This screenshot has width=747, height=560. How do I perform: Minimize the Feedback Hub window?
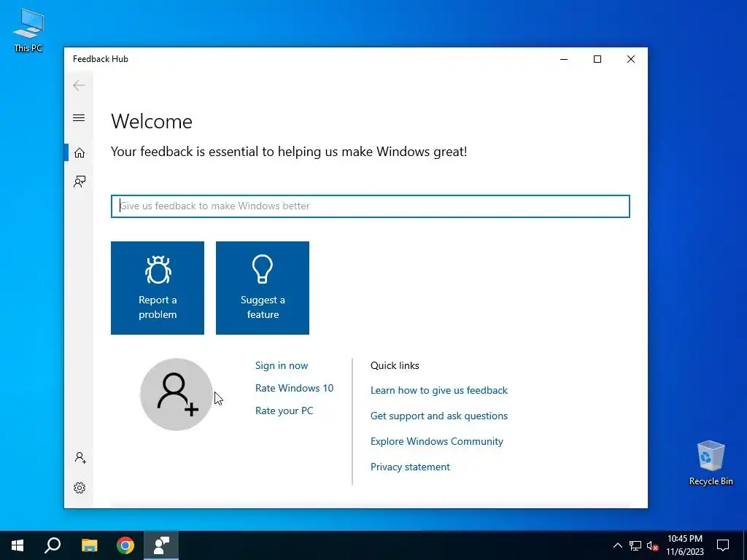tap(564, 59)
